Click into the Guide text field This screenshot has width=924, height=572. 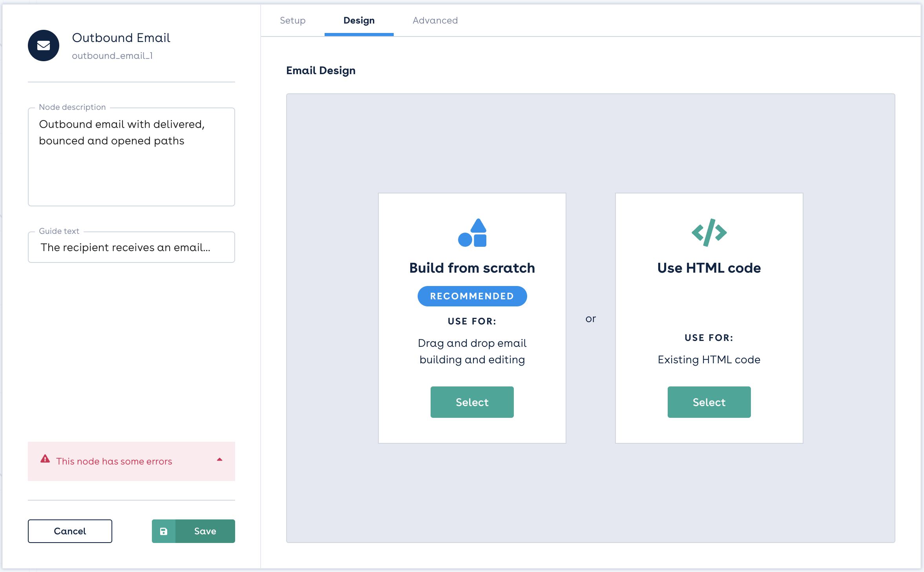131,247
